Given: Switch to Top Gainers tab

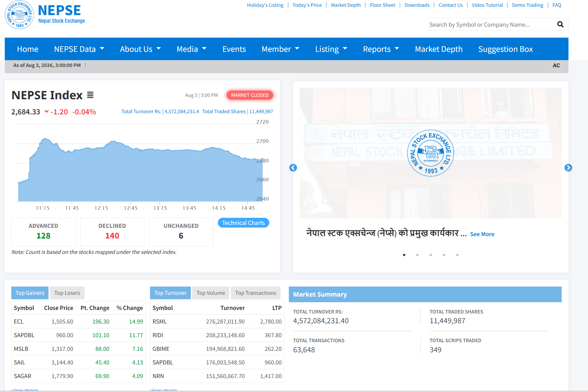Looking at the screenshot, I should pos(30,293).
